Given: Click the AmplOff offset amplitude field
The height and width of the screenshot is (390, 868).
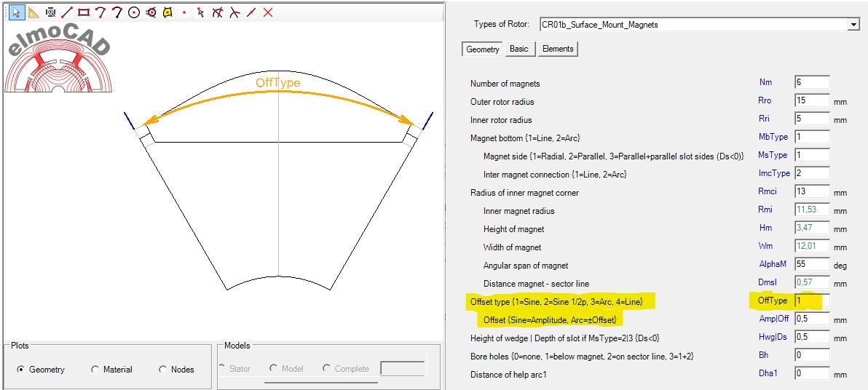Looking at the screenshot, I should click(x=812, y=319).
